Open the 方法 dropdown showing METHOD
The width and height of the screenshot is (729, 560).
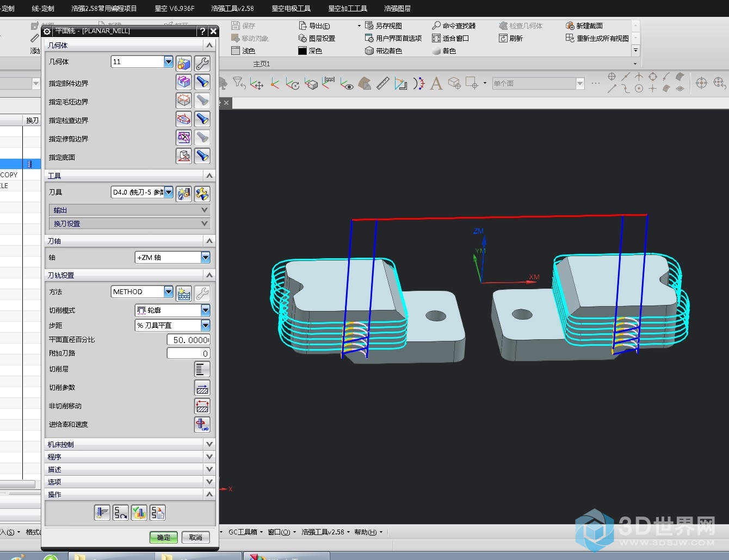[168, 291]
